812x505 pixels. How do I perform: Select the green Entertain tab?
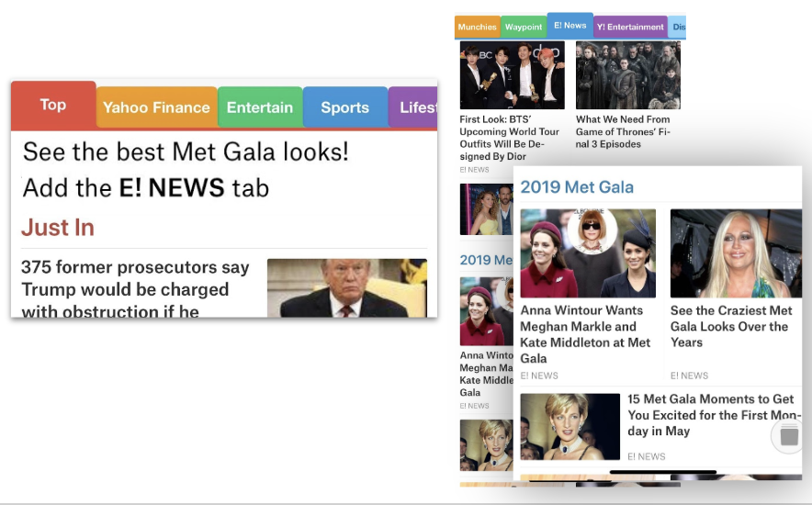(x=260, y=107)
